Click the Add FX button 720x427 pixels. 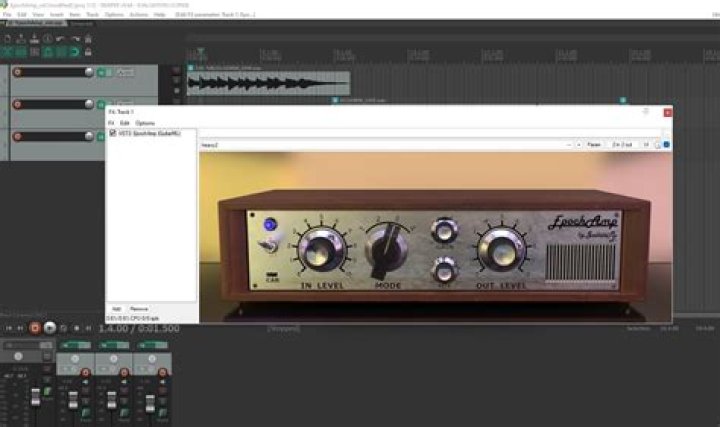(x=117, y=309)
